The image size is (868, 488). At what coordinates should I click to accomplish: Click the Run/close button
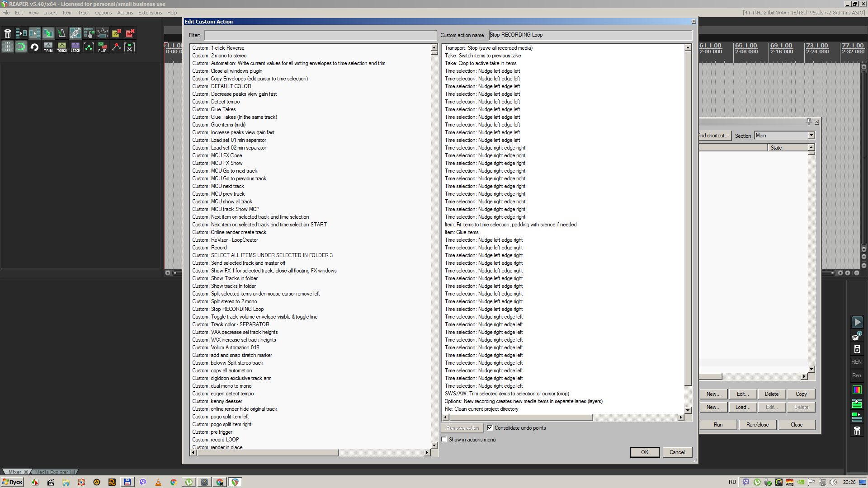[x=757, y=425]
